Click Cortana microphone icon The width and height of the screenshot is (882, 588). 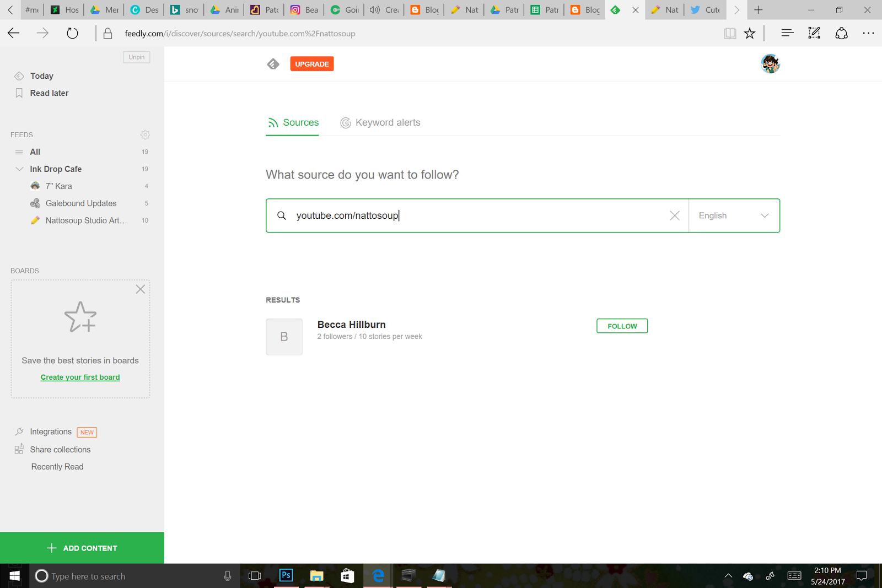click(x=228, y=576)
